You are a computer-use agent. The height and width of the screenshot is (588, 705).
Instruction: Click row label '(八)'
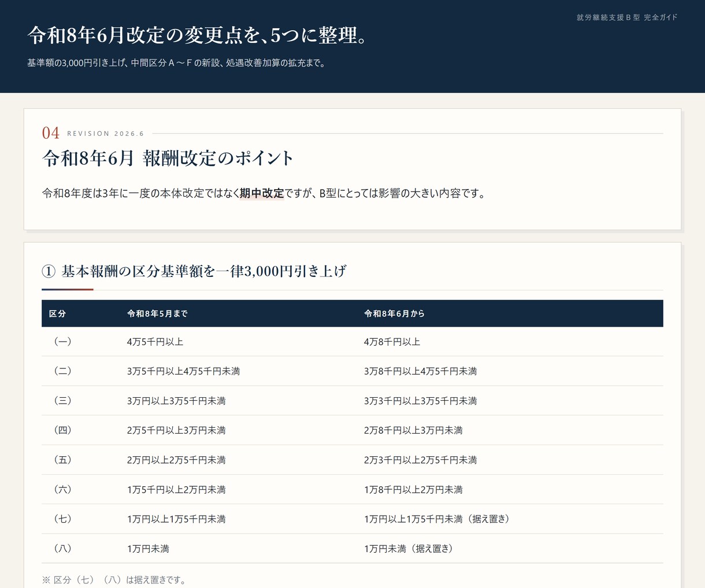[62, 549]
